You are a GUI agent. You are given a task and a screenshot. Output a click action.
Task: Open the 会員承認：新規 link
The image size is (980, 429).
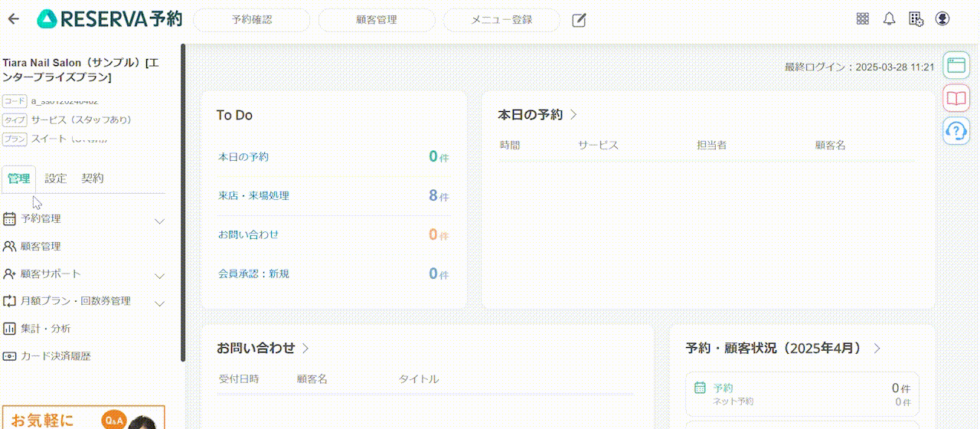[253, 273]
